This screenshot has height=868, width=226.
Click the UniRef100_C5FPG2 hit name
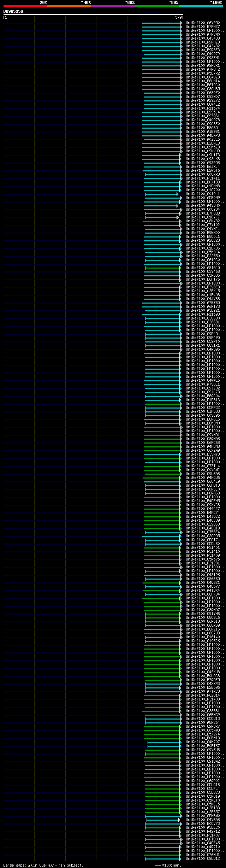203,408
